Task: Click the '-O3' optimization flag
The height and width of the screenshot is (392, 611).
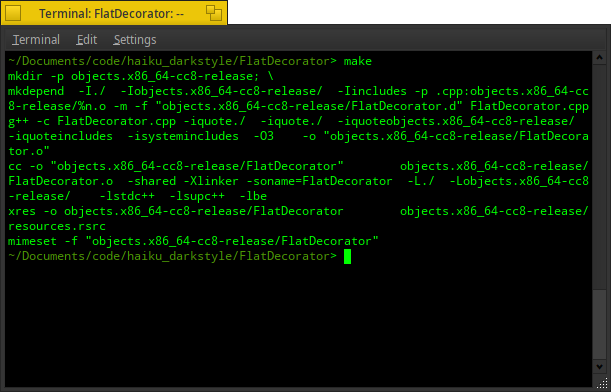Action: [264, 136]
